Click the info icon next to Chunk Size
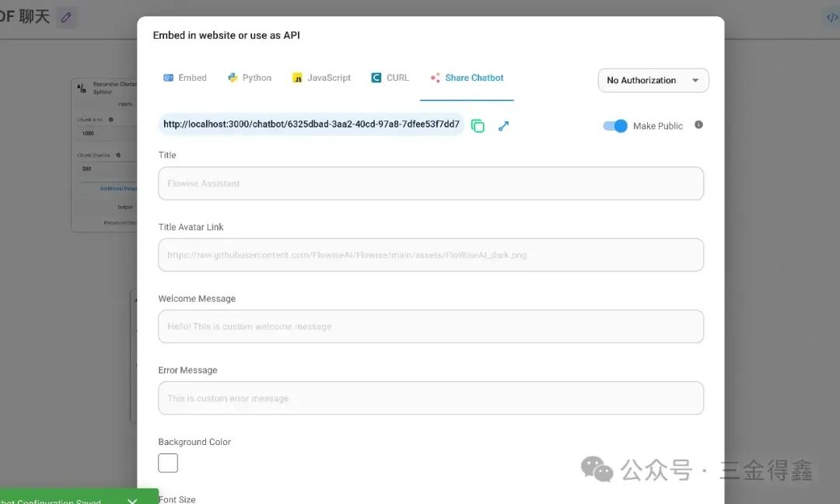The width and height of the screenshot is (840, 504). click(110, 120)
